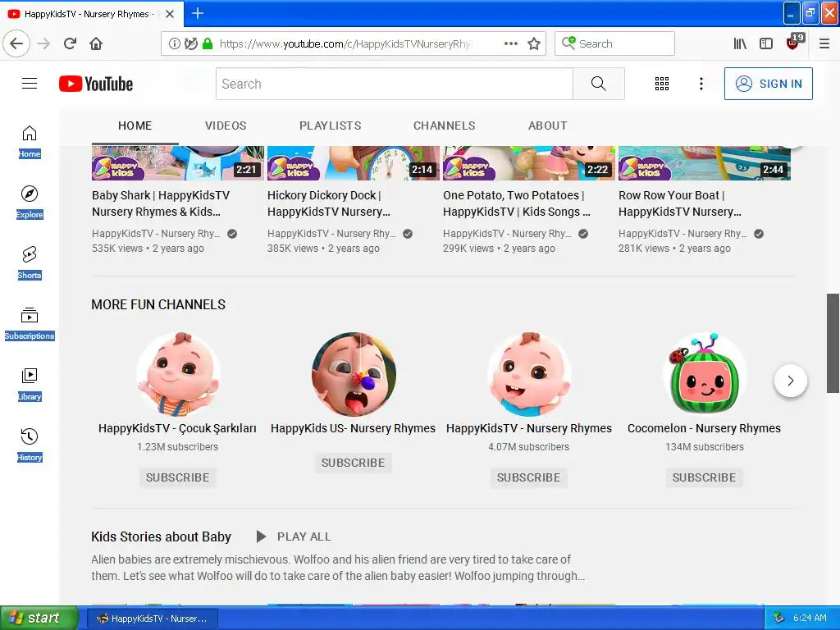Open a new browser tab

198,13
